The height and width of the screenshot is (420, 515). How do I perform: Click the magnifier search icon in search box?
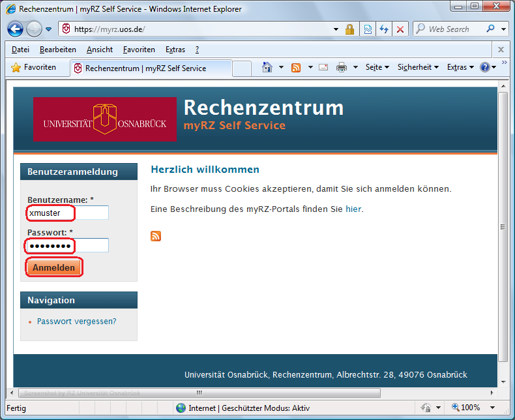(x=490, y=29)
